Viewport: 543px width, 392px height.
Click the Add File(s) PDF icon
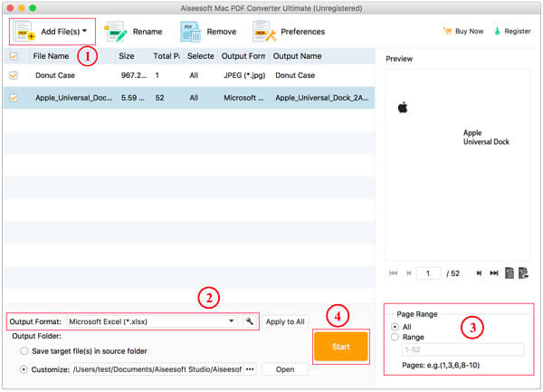coord(24,32)
